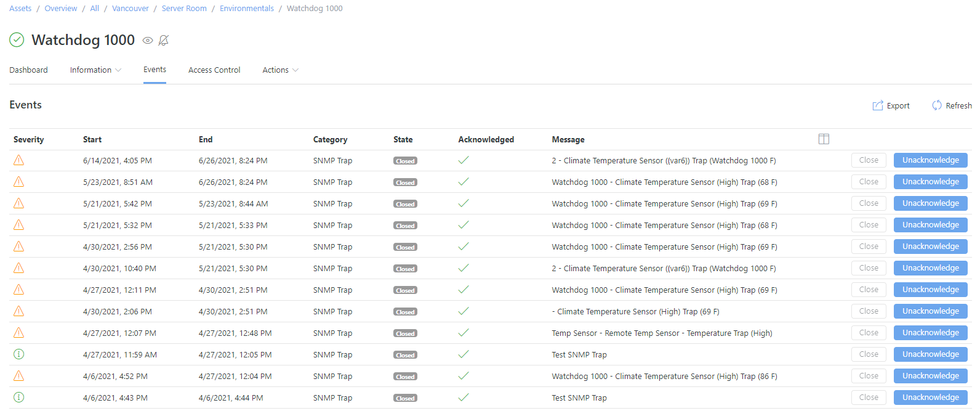This screenshot has height=416, width=980.
Task: Unacknowledge the 86 F temperature trap event
Action: pyautogui.click(x=930, y=376)
